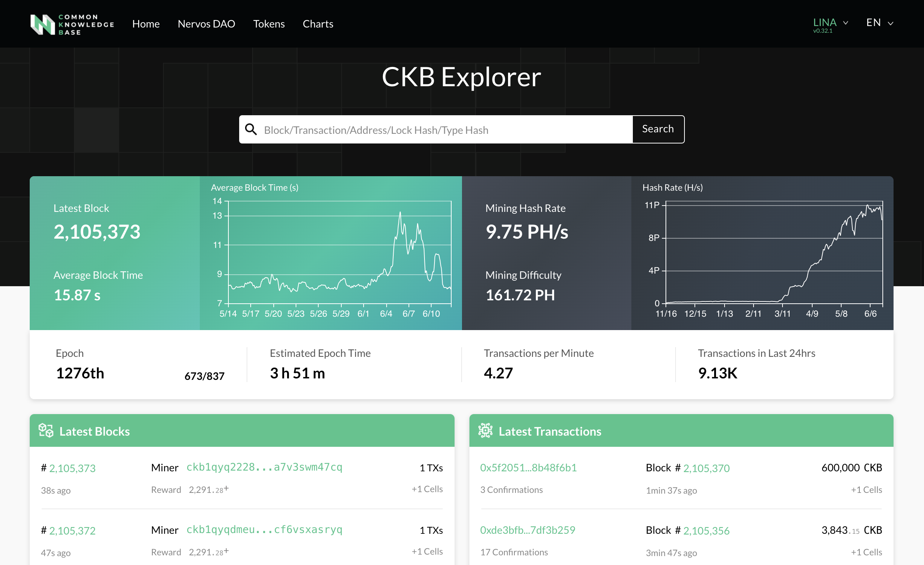The image size is (924, 565).
Task: Click the '1min 37s ago' timestamp
Action: click(671, 490)
